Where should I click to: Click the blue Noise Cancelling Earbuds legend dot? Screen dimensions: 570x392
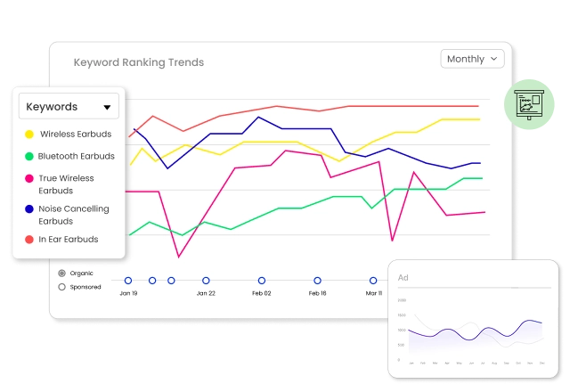[x=29, y=209]
